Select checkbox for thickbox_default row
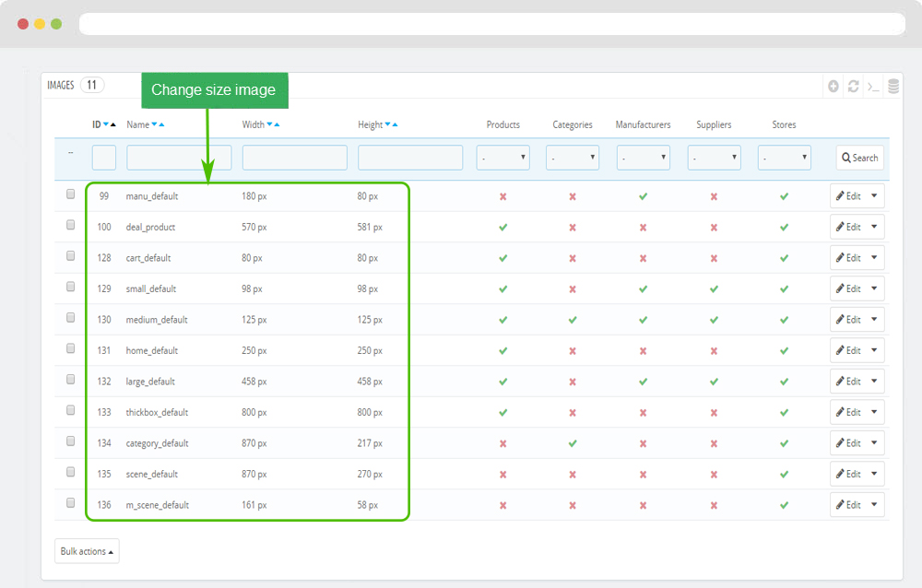This screenshot has width=922, height=588. 71,410
